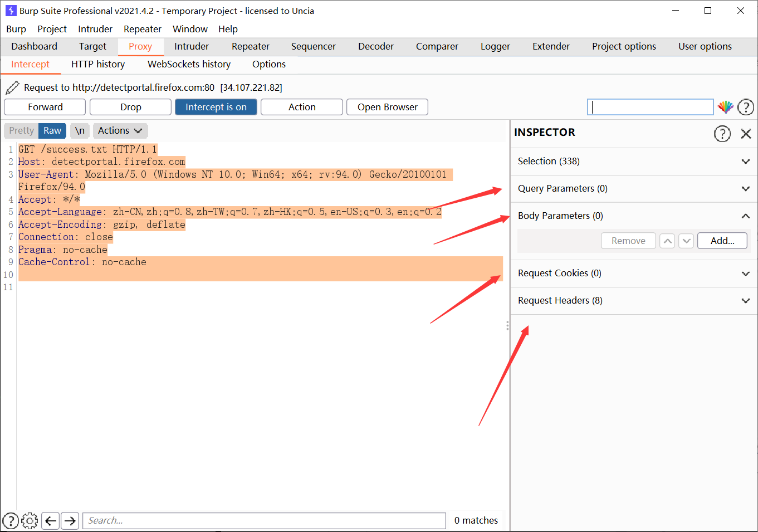
Task: Click the Drop button
Action: 131,107
